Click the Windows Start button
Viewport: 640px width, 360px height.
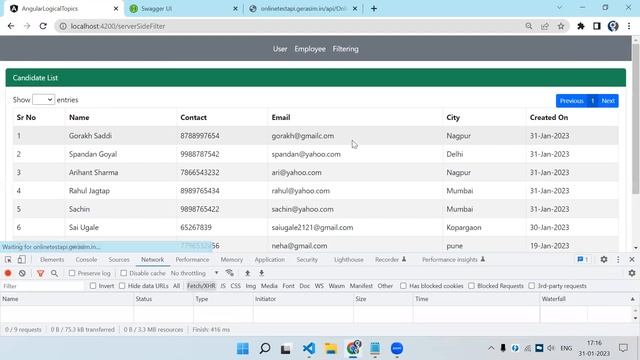(x=242, y=348)
